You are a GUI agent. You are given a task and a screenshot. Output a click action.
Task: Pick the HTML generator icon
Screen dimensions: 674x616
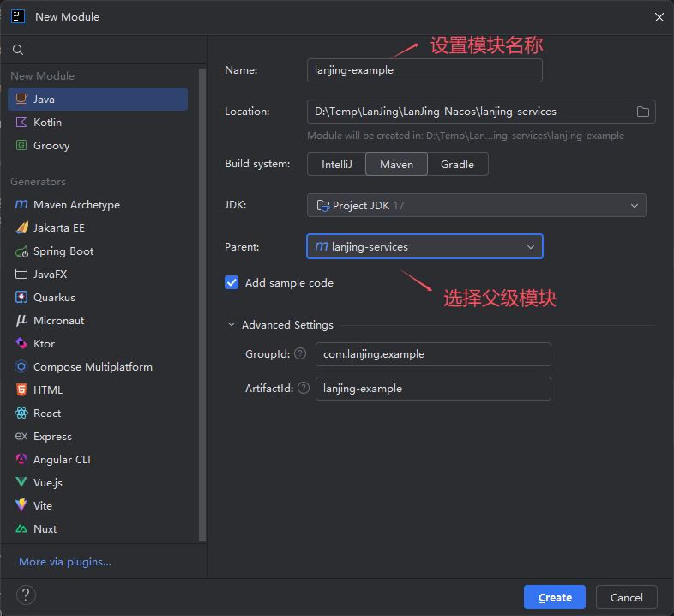click(x=21, y=390)
